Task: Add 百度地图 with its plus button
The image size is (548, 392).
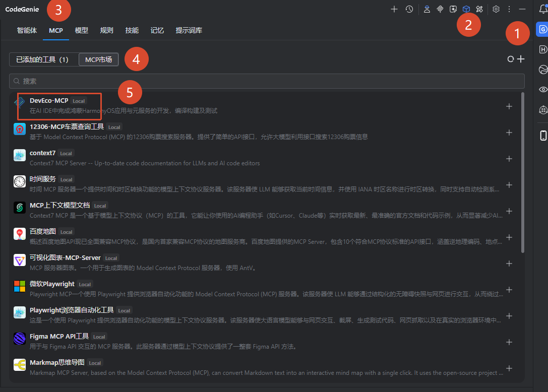Action: point(509,237)
